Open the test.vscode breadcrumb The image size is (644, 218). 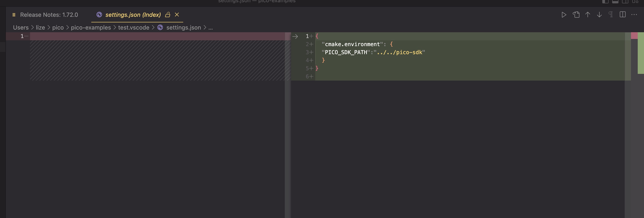133,28
